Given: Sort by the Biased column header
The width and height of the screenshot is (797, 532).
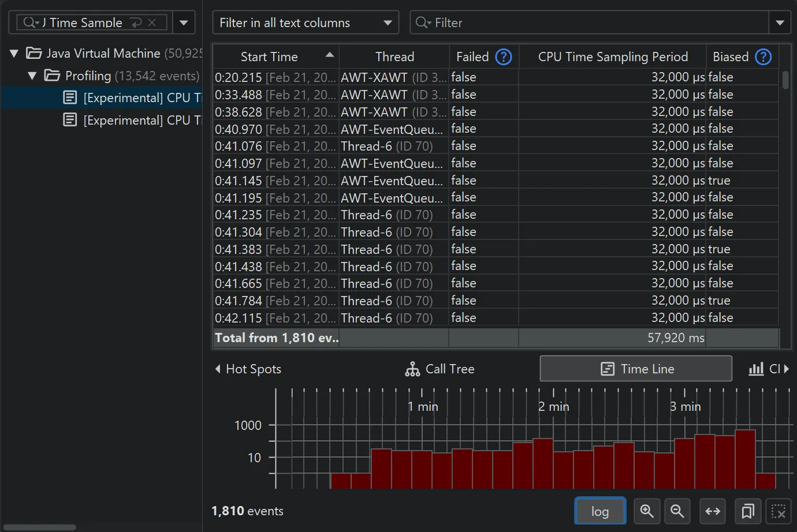Looking at the screenshot, I should (x=731, y=57).
